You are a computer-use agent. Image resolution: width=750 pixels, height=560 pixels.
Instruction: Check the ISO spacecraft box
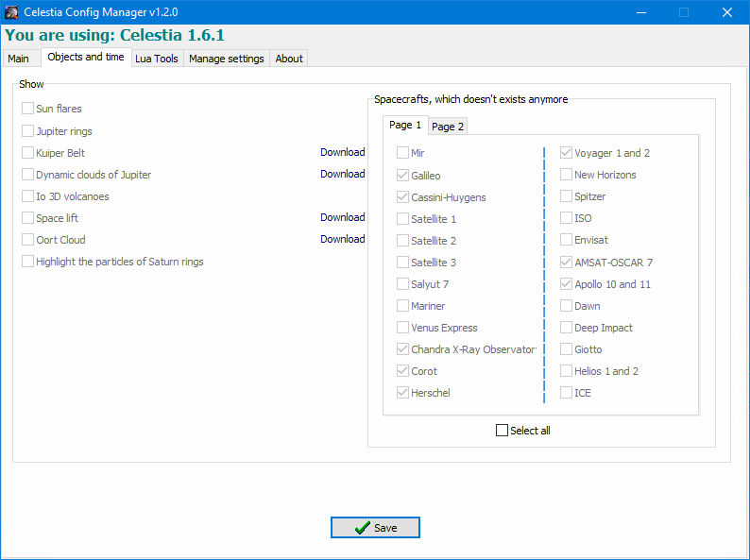click(567, 218)
